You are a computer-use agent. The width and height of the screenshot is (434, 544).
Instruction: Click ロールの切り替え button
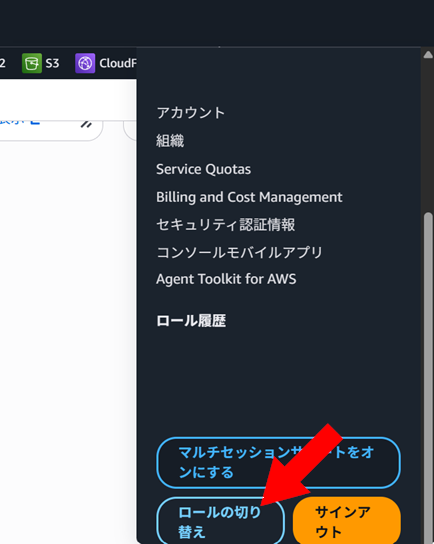point(221,521)
